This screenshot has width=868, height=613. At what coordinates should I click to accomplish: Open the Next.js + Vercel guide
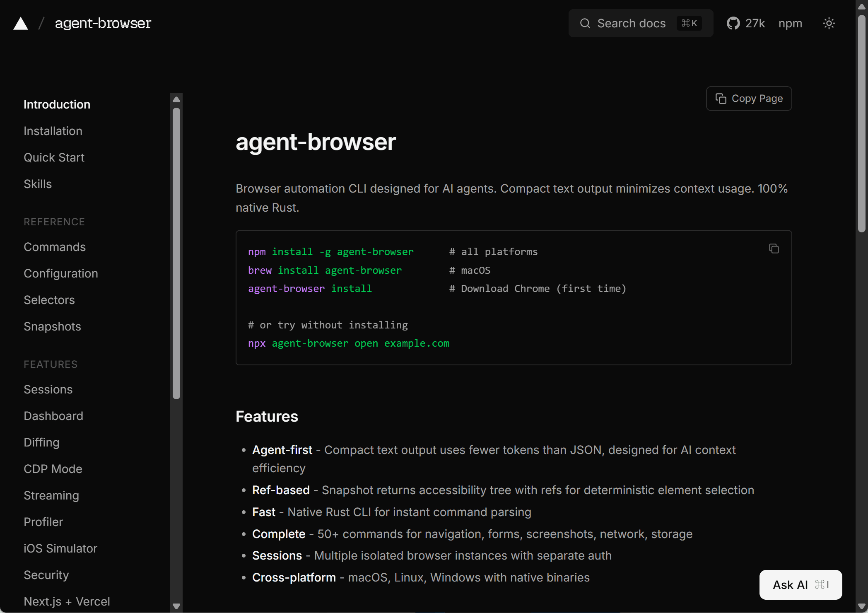click(67, 601)
